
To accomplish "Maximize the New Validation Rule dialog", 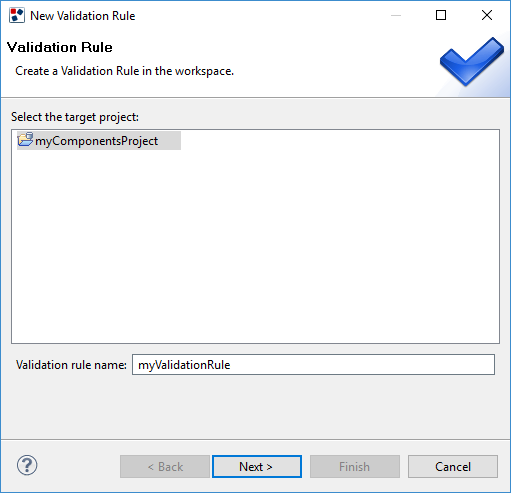I will click(x=441, y=15).
